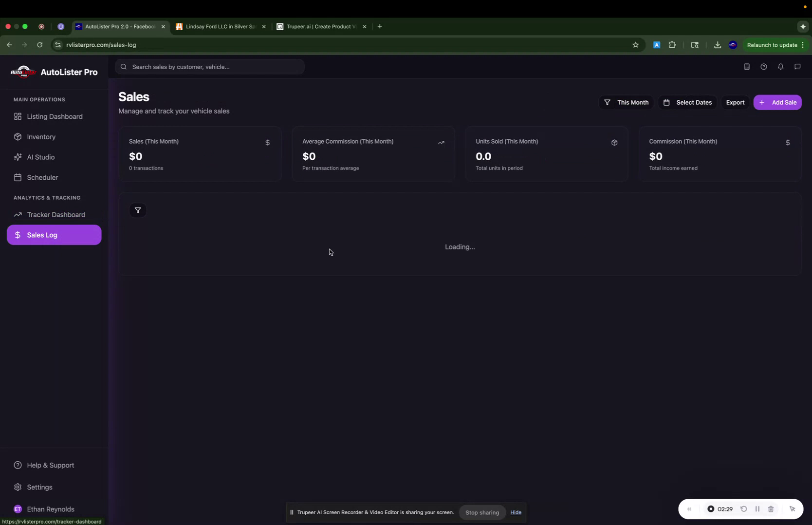Export the sales data

[735, 102]
